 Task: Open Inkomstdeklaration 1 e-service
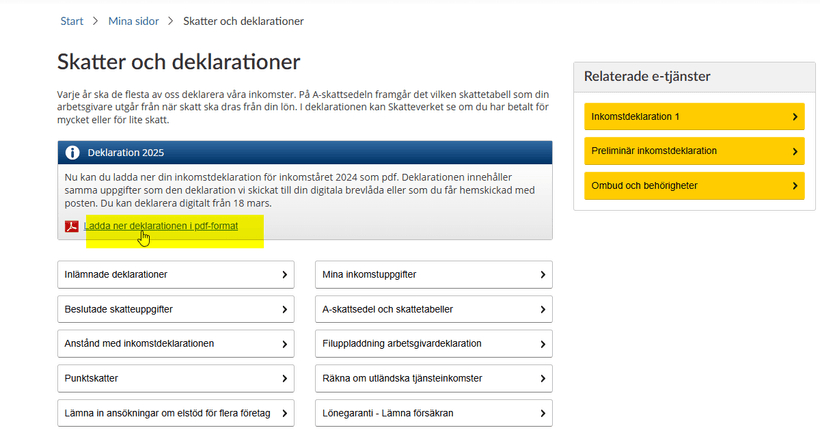(690, 117)
